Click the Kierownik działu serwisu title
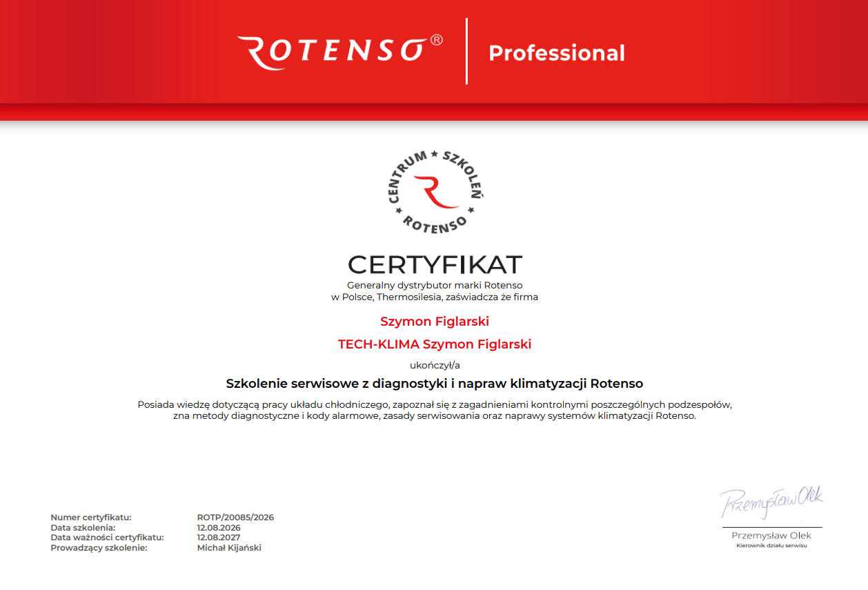 click(771, 546)
